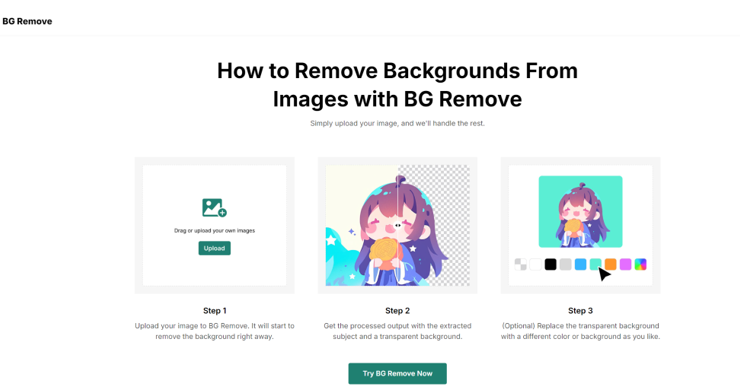Select the white color swatch
Screen dimensions: 740x387
(x=536, y=264)
